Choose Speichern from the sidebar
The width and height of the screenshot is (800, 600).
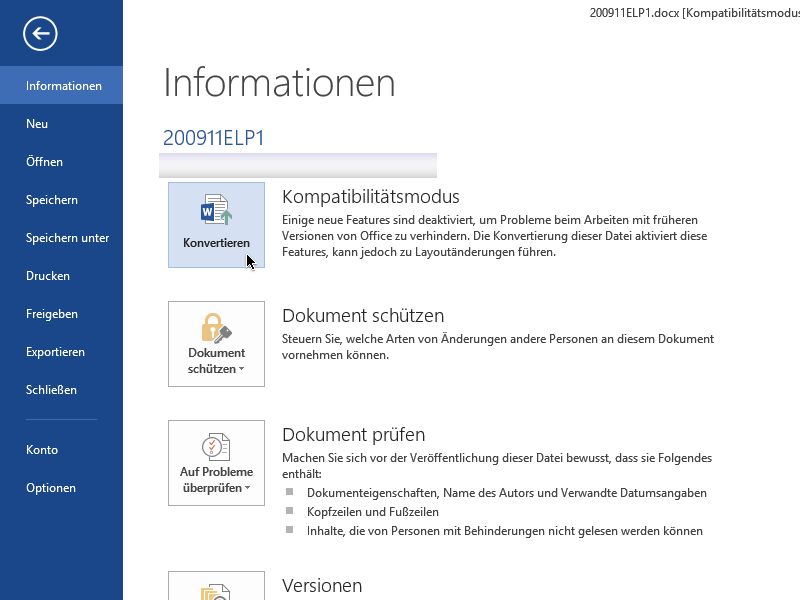tap(61, 199)
